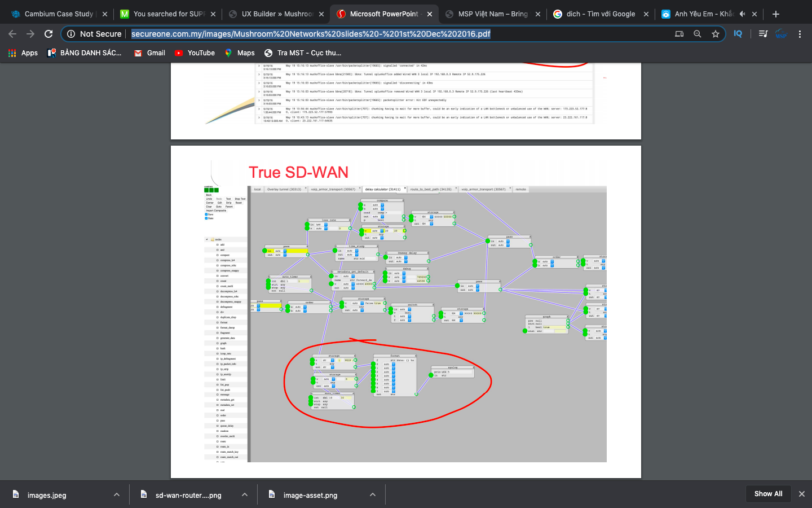Click the IQ extension icon
Screen dimensions: 812x508
(738, 34)
